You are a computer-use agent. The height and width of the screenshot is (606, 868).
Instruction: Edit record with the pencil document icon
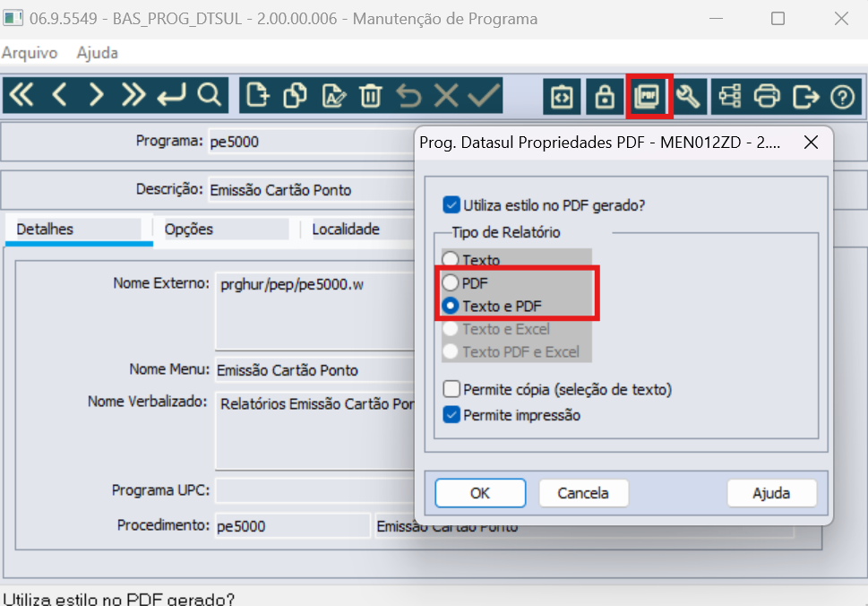point(333,95)
